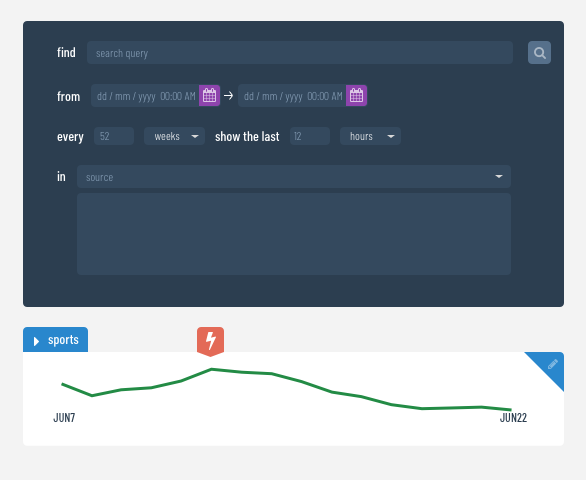Image resolution: width=586 pixels, height=480 pixels.
Task: Click the start date input field
Action: [x=145, y=96]
